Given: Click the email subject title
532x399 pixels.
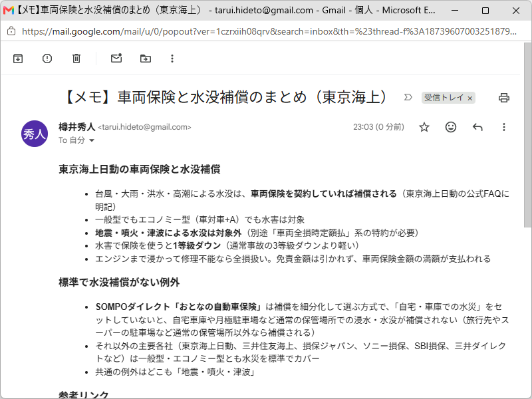Looking at the screenshot, I should coord(225,97).
